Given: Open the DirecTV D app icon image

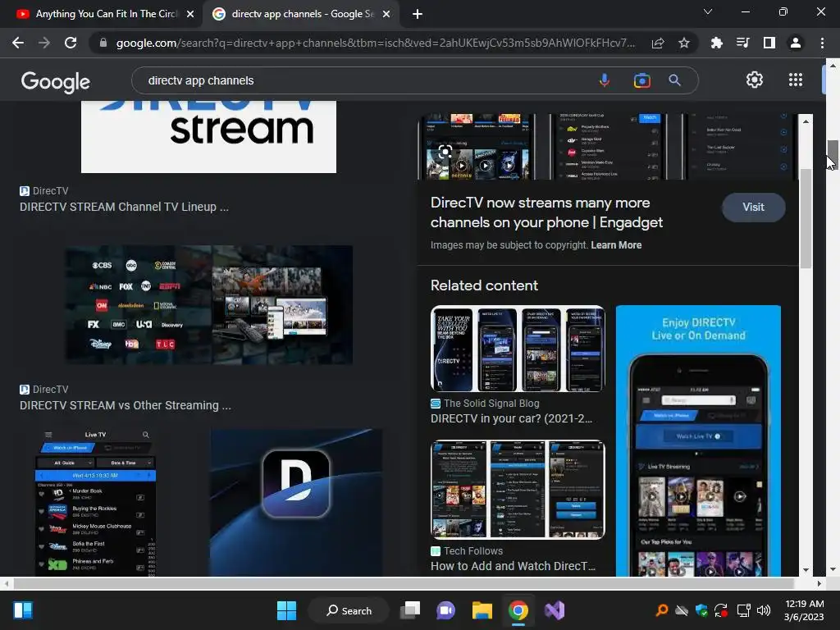Looking at the screenshot, I should (296, 503).
